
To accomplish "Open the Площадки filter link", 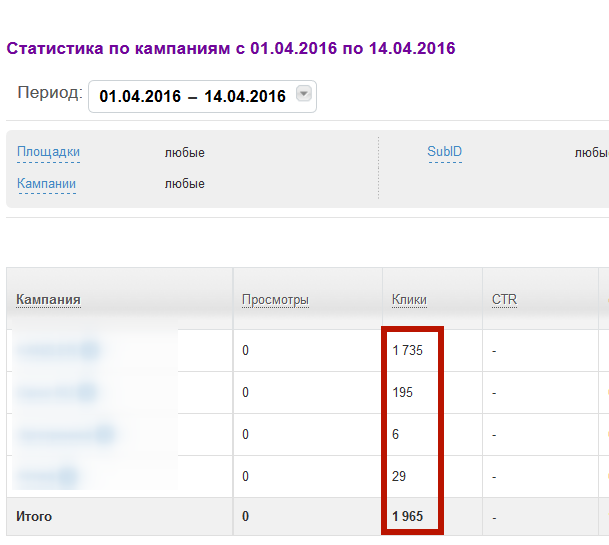I will pos(49,151).
